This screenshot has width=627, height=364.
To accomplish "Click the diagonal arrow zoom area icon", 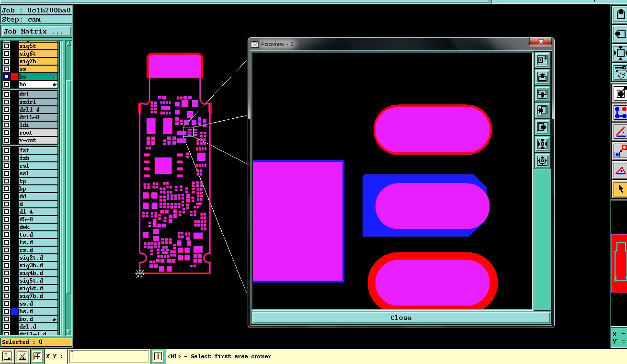I will (7, 356).
